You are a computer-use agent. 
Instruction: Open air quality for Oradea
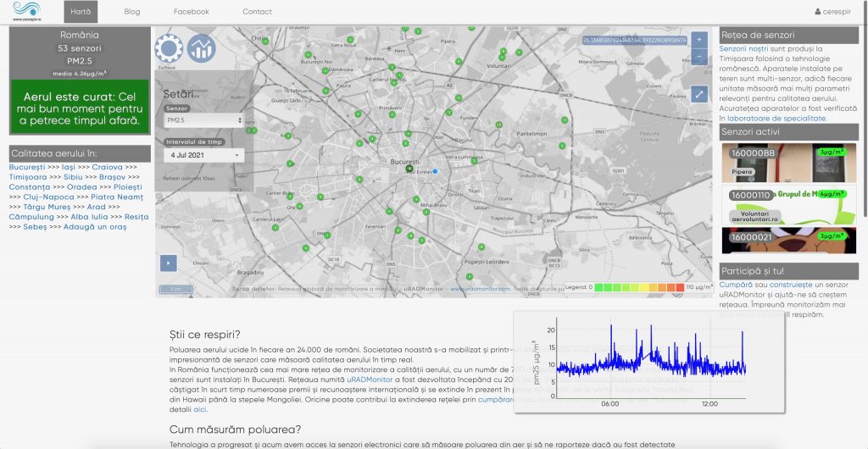click(x=82, y=187)
